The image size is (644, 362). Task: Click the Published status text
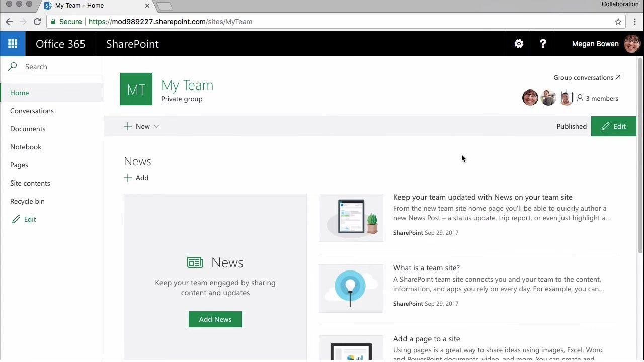pos(572,126)
